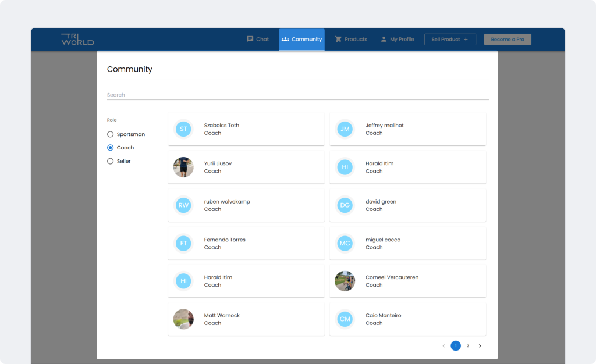Click the JM avatar for Jeffrey mailhot

pyautogui.click(x=345, y=129)
